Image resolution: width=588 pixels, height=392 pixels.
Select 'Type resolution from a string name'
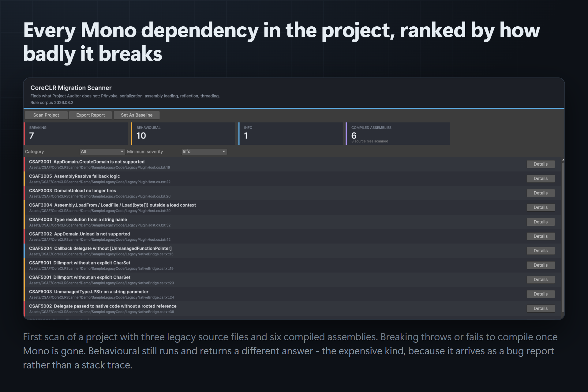click(x=91, y=219)
